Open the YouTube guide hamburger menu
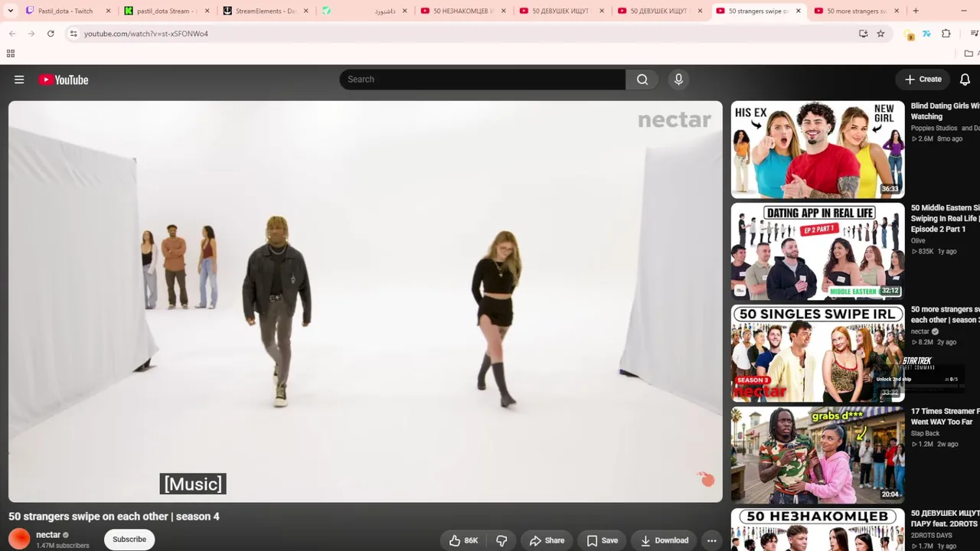This screenshot has width=980, height=551. pos(19,80)
